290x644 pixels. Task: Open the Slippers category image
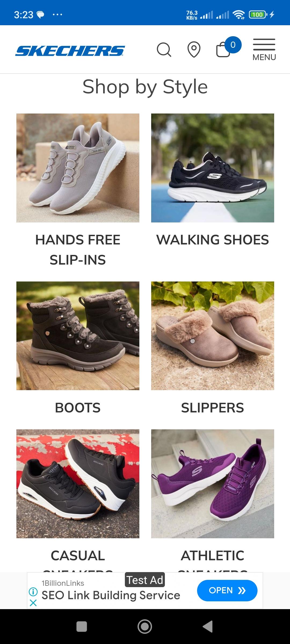pyautogui.click(x=213, y=336)
